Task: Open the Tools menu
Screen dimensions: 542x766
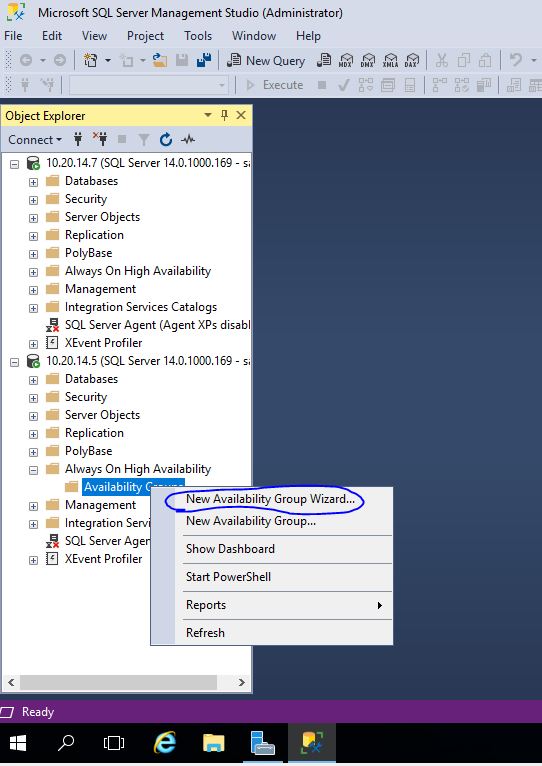Action: [x=198, y=36]
